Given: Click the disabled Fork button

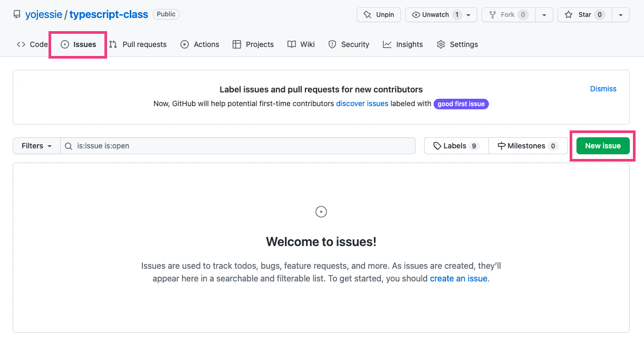Looking at the screenshot, I should 508,15.
